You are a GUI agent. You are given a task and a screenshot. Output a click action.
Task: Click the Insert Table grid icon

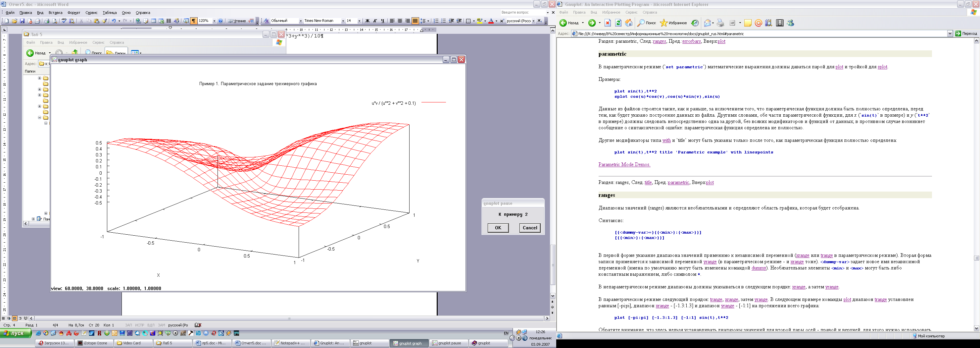pyautogui.click(x=153, y=21)
